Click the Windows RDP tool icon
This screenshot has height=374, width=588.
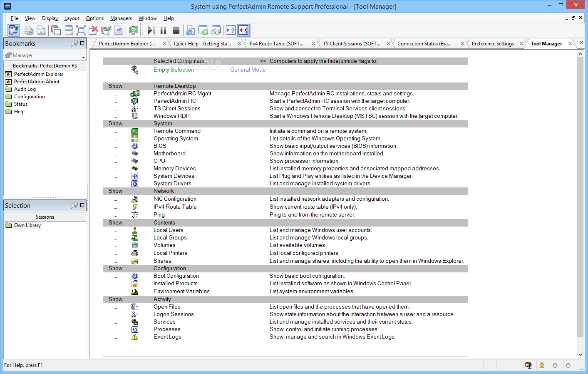tap(134, 116)
